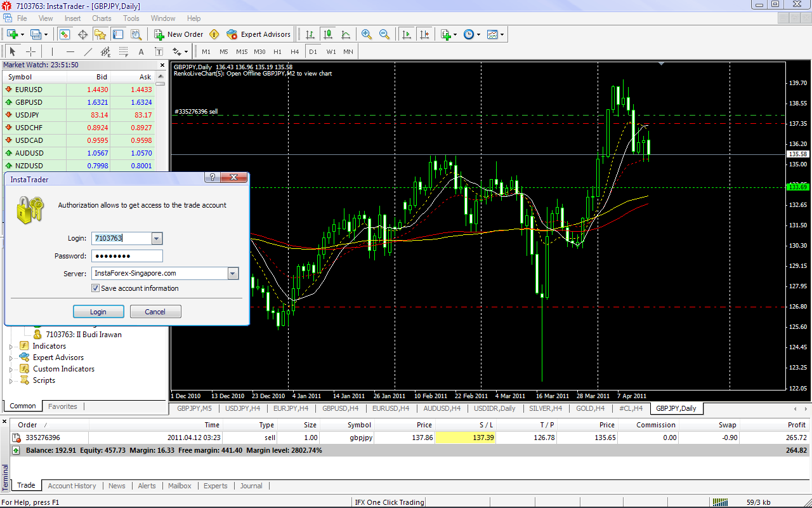Toggle the M15 timeframe button

(242, 51)
